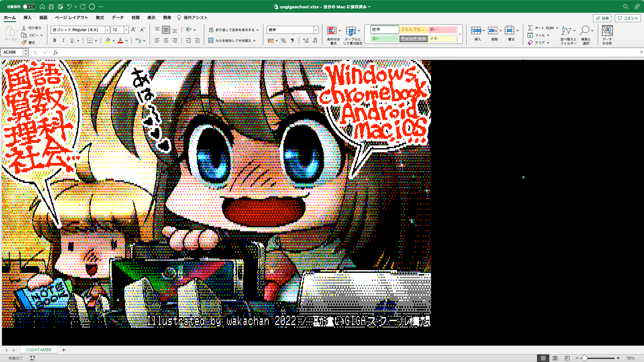644x362 pixels.
Task: Click the Copy icon
Action: click(x=24, y=35)
